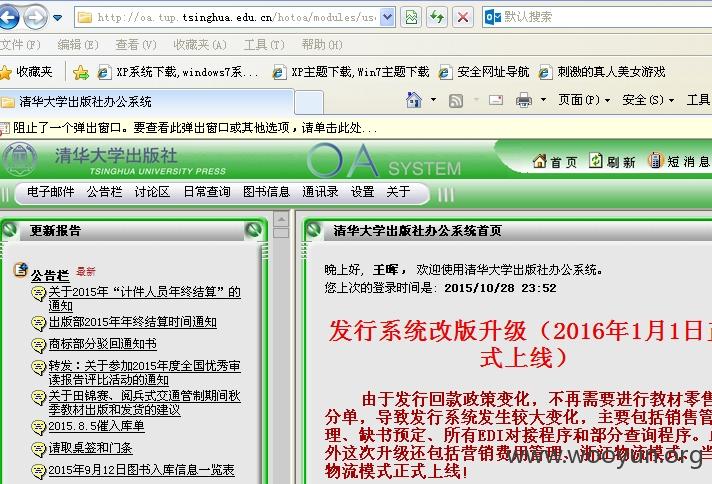Click the 默认搜索 search box
The width and height of the screenshot is (712, 484).
coord(597,17)
